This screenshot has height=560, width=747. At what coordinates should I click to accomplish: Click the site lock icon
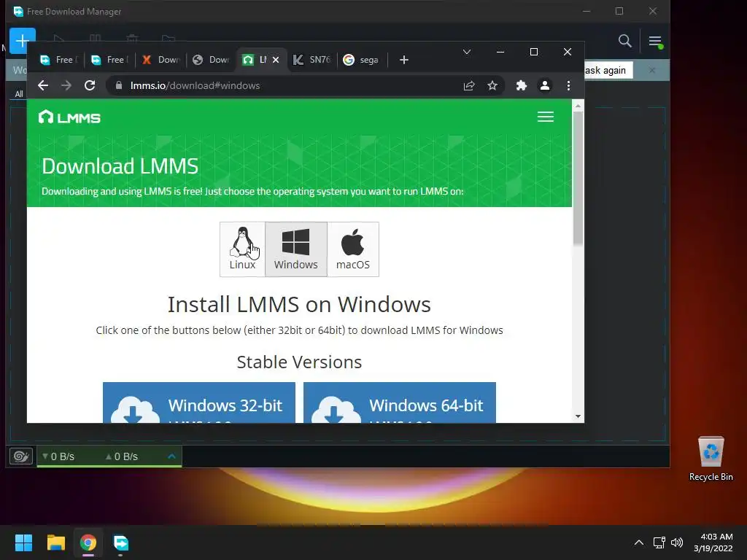pos(119,86)
